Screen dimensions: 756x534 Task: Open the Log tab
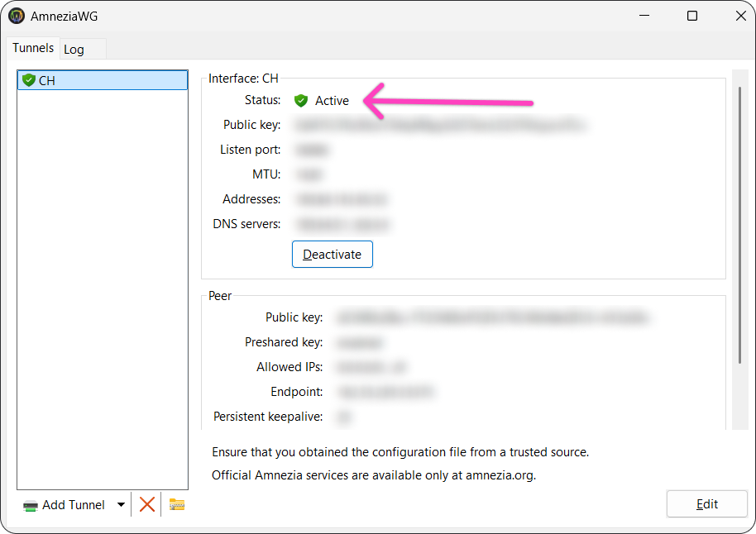74,49
